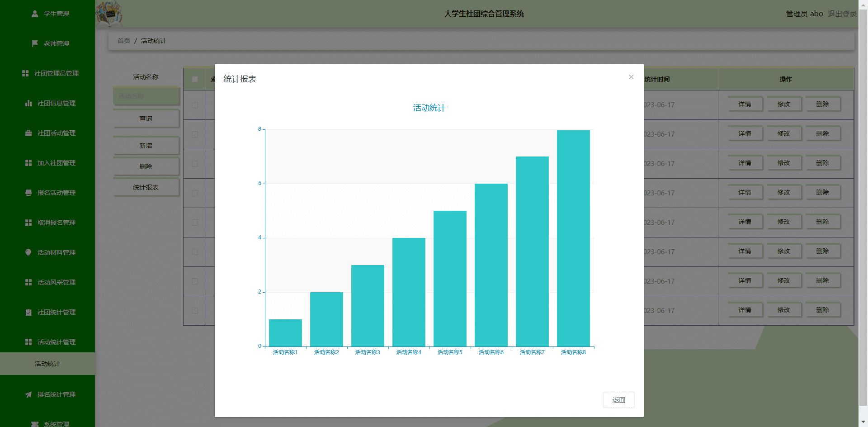
Task: Click the 排名统计管理 paper plane icon
Action: 28,394
